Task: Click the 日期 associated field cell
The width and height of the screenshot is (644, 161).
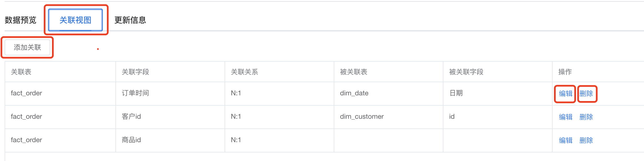Action: 497,93
